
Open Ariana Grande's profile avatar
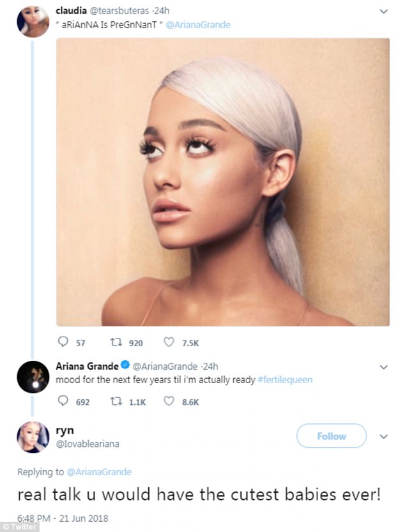click(33, 376)
